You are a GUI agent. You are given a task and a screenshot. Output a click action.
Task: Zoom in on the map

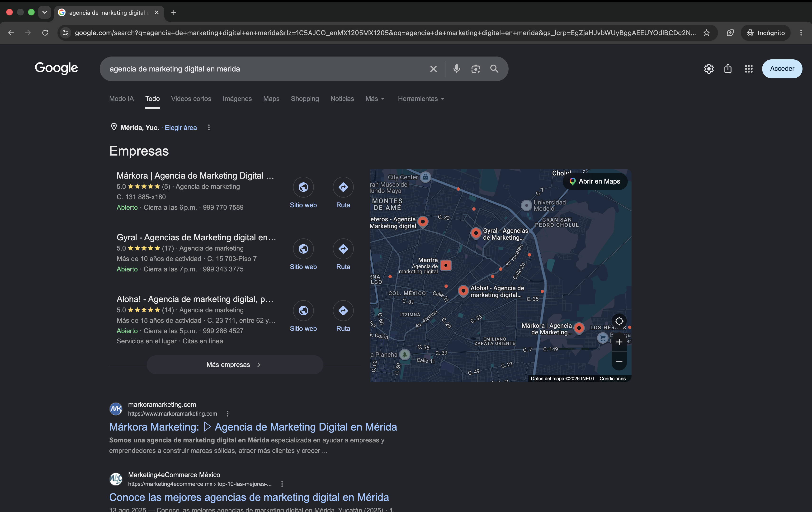pos(619,342)
